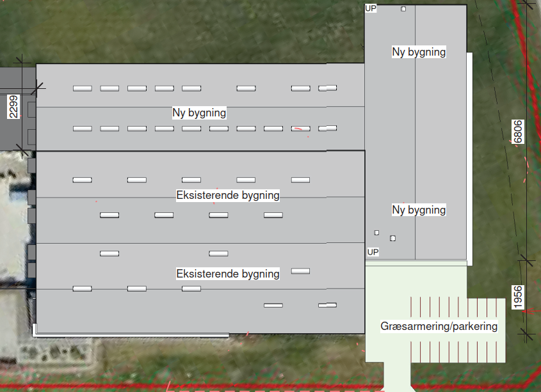Click the UP marker at the roof corner with the single hatch
Viewport: 541px width, 392px height.
point(371,8)
